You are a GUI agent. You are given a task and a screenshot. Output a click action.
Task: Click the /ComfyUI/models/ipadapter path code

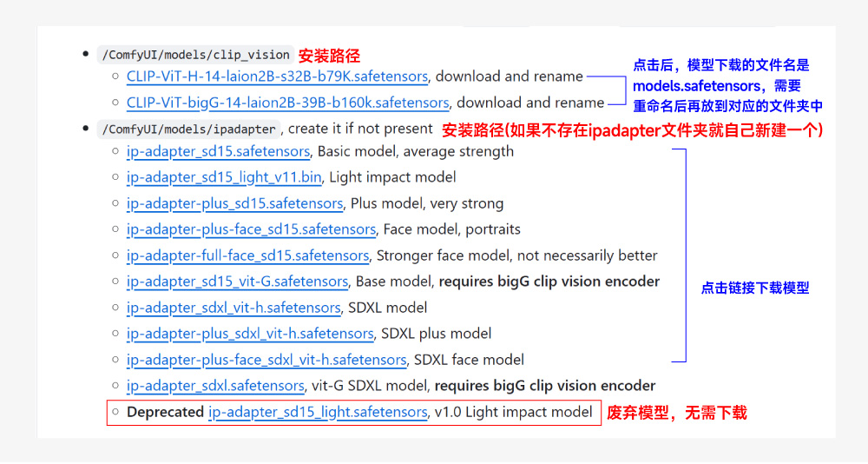click(x=188, y=129)
